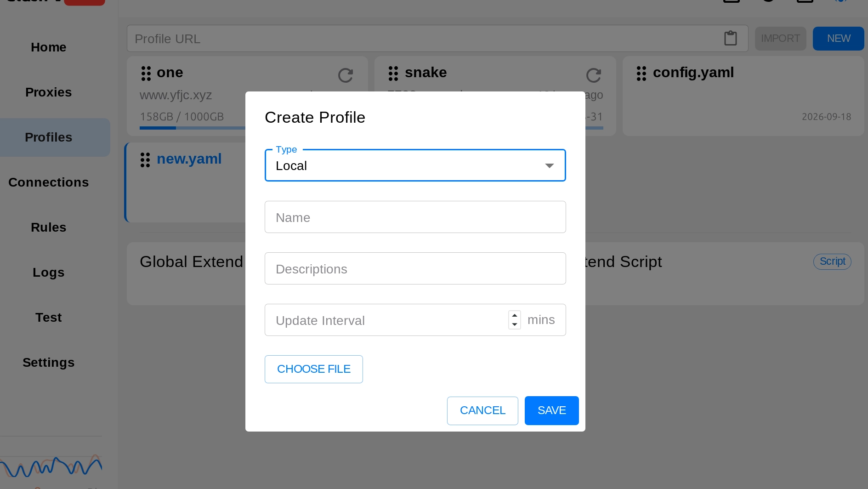Open the Type dropdown showing Local
This screenshot has width=868, height=489.
[415, 165]
